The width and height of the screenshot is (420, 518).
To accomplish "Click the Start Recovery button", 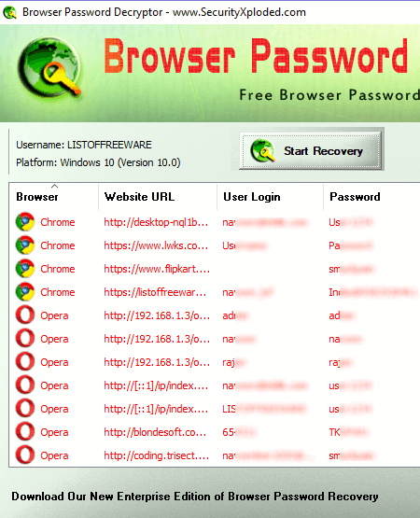I will click(311, 150).
